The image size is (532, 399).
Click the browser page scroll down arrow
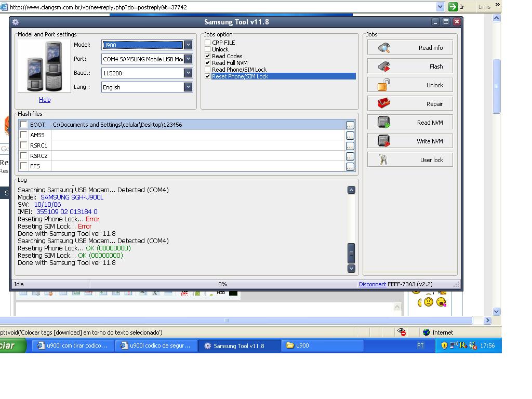pyautogui.click(x=496, y=312)
